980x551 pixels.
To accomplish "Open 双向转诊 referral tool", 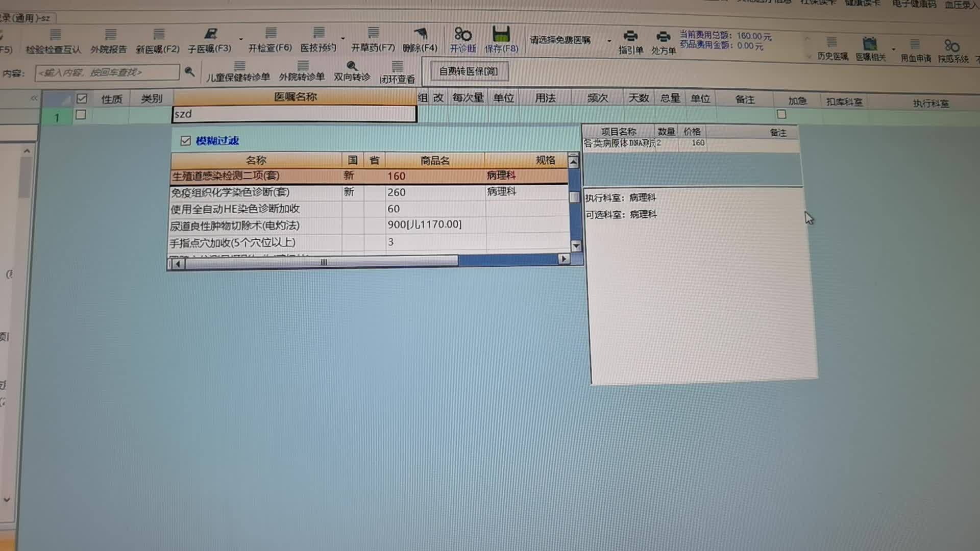I will (x=352, y=71).
